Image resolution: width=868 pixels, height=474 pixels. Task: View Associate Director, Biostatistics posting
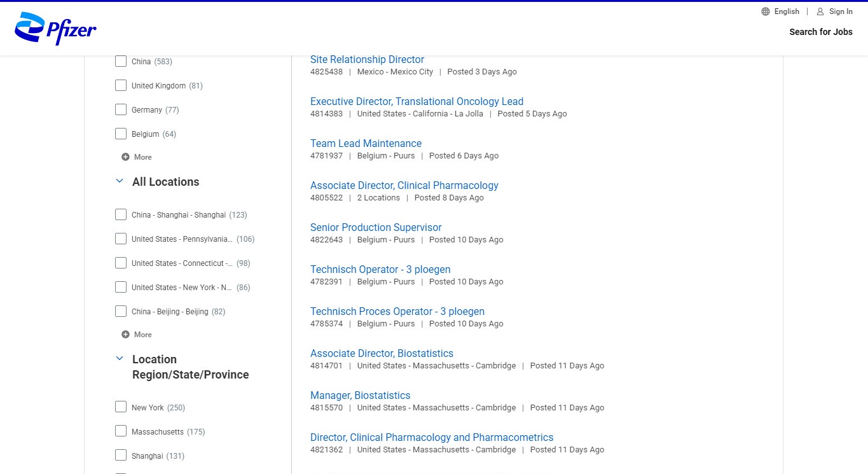(382, 354)
